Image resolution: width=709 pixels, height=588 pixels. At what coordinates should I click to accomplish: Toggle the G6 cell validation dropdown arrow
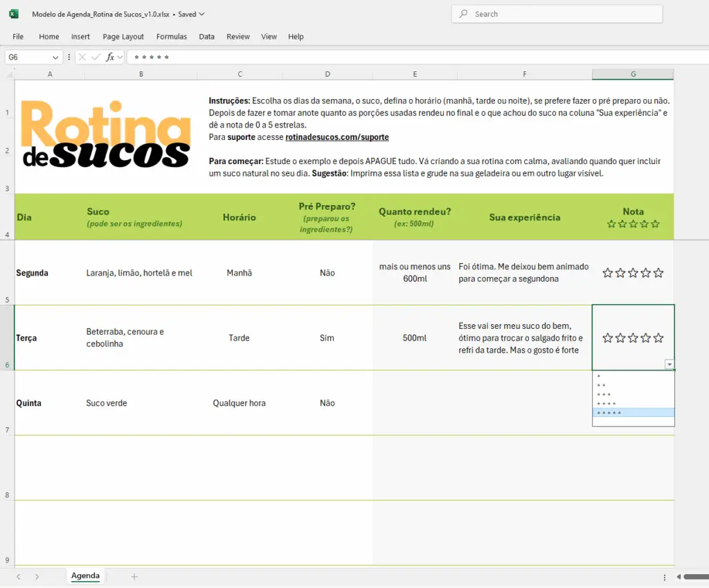click(670, 364)
